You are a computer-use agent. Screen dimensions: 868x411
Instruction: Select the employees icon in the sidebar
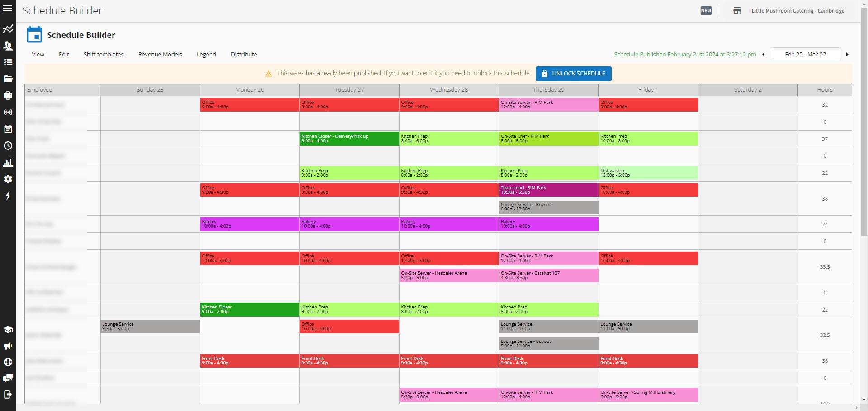[x=8, y=46]
